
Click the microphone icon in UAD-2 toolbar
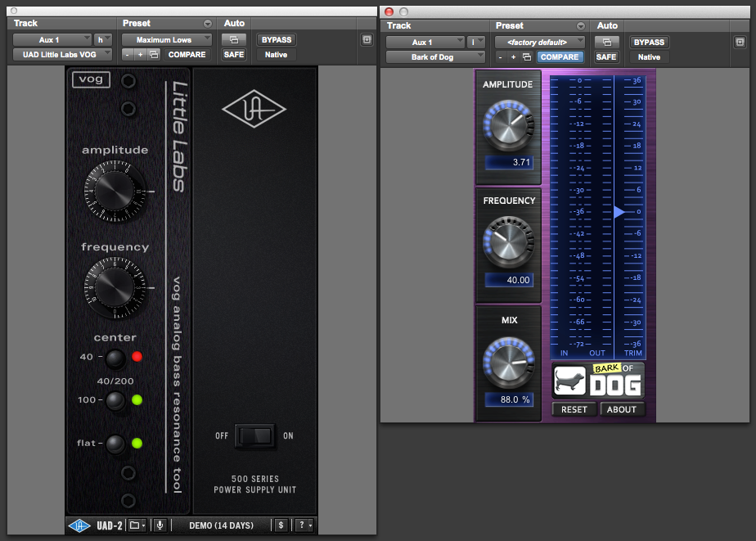pos(160,525)
